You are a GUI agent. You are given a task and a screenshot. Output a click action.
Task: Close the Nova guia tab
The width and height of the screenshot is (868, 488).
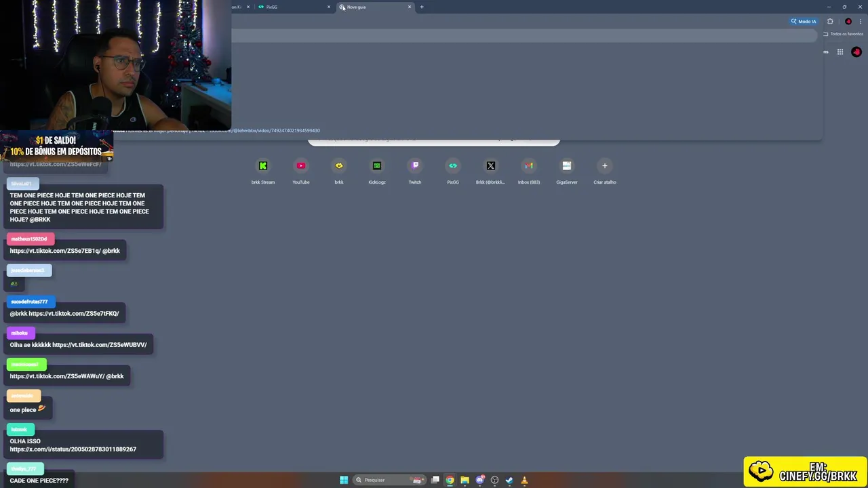[x=409, y=7]
